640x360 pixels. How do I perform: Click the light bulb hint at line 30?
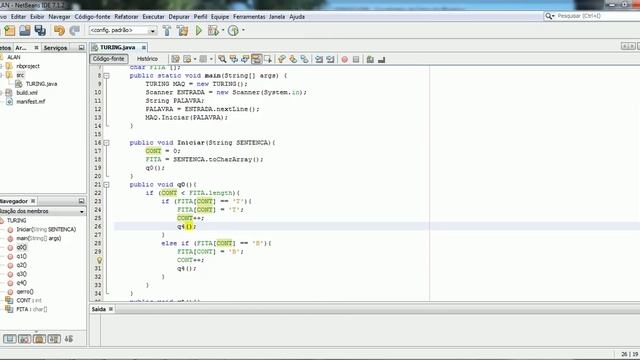point(99,260)
